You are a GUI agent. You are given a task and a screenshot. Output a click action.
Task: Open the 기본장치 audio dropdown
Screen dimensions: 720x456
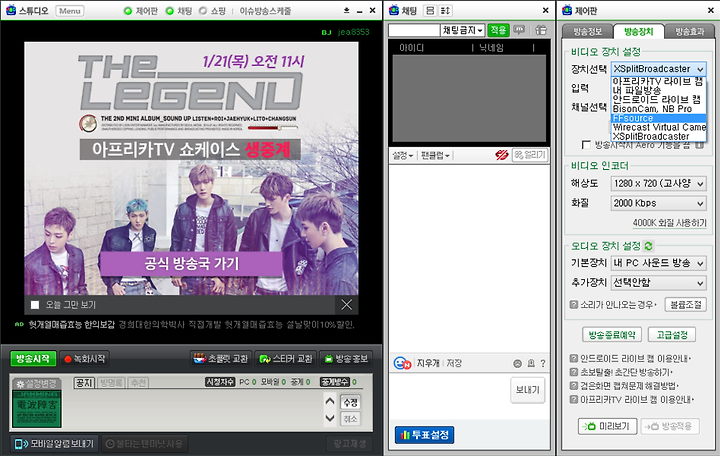click(658, 263)
